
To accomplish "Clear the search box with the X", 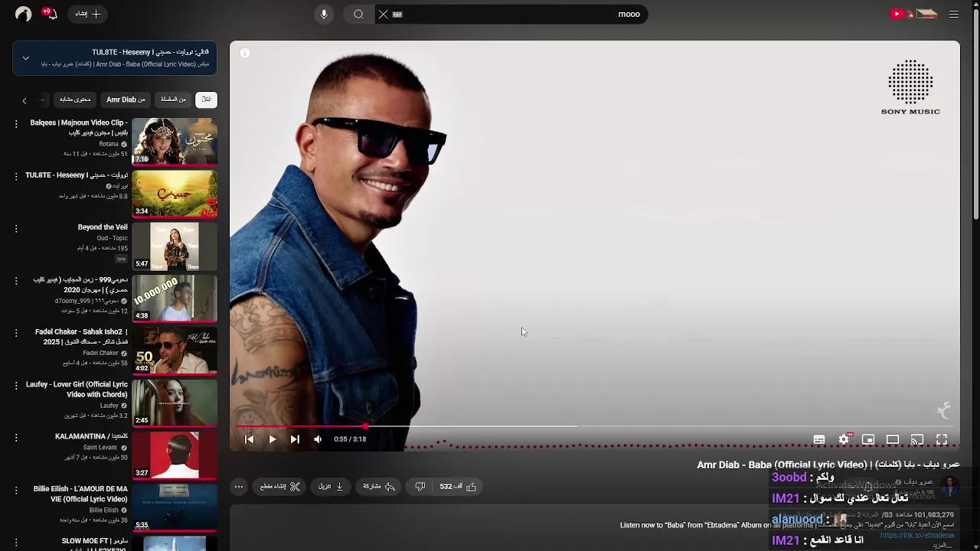I will click(x=383, y=14).
